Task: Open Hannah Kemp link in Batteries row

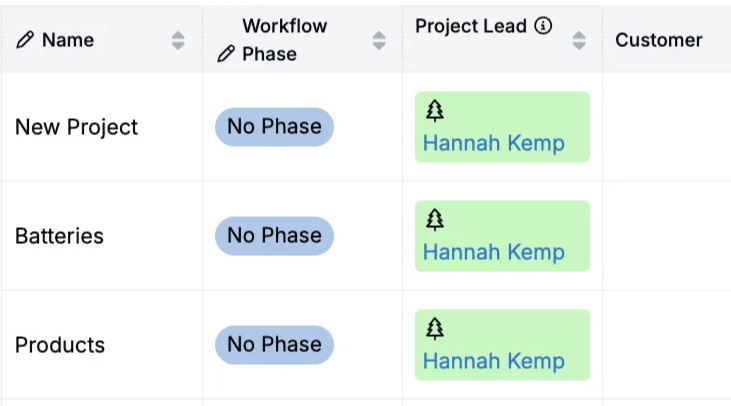Action: coord(493,252)
